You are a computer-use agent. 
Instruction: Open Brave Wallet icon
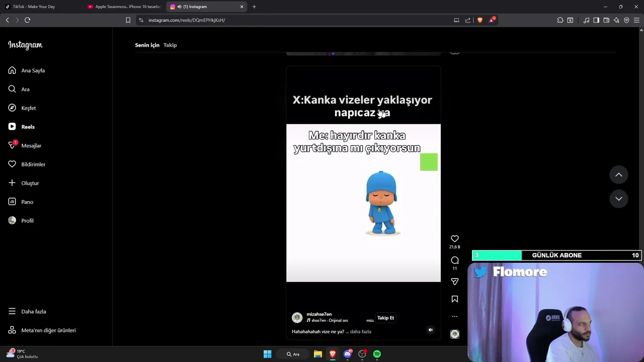click(x=606, y=20)
